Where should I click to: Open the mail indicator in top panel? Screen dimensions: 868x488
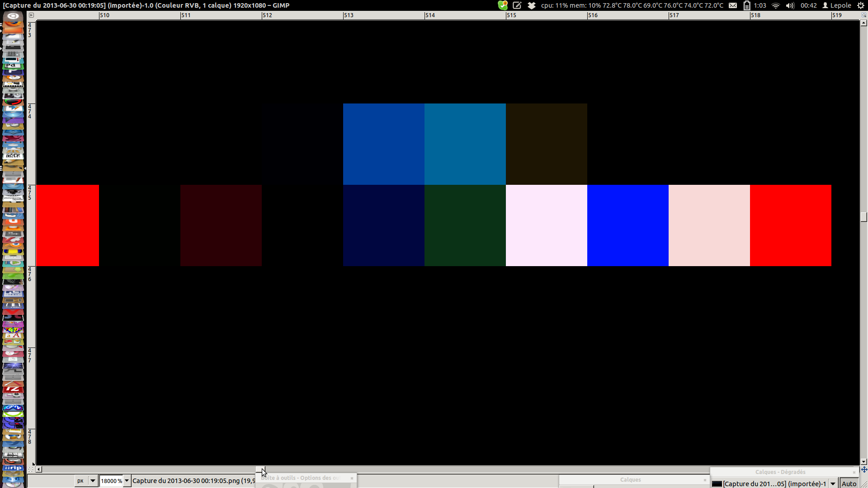pyautogui.click(x=733, y=5)
